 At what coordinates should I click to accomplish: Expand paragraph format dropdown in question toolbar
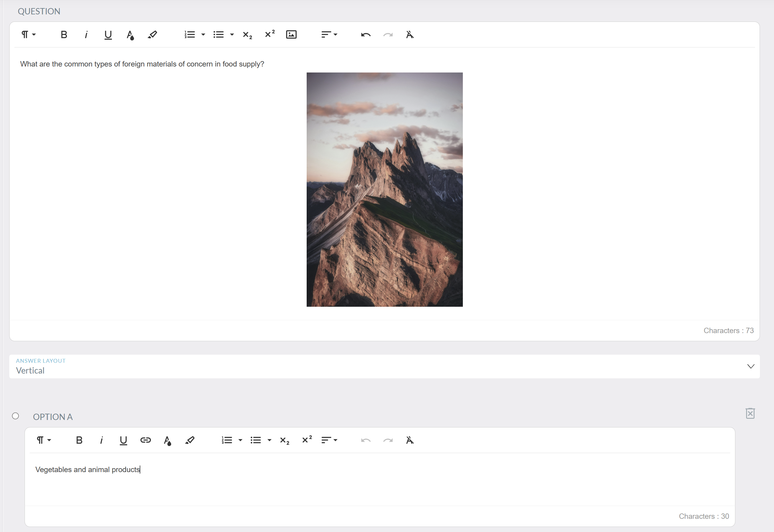[x=29, y=35]
